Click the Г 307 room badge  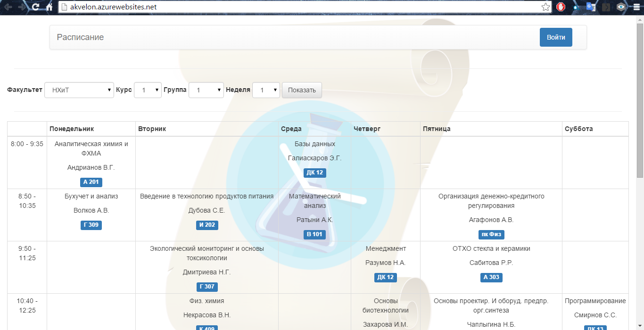[207, 287]
